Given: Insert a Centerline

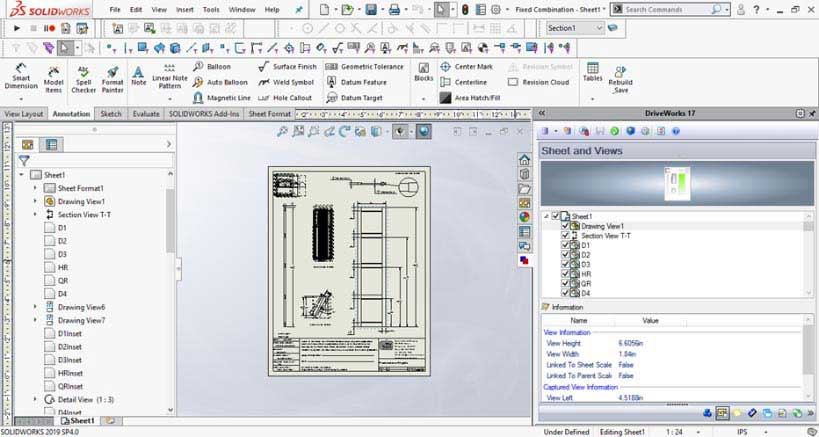Looking at the screenshot, I should point(463,82).
